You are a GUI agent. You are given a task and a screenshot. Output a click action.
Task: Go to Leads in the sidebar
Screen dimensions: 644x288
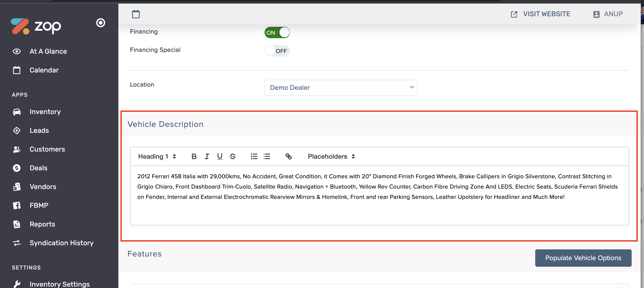click(39, 131)
